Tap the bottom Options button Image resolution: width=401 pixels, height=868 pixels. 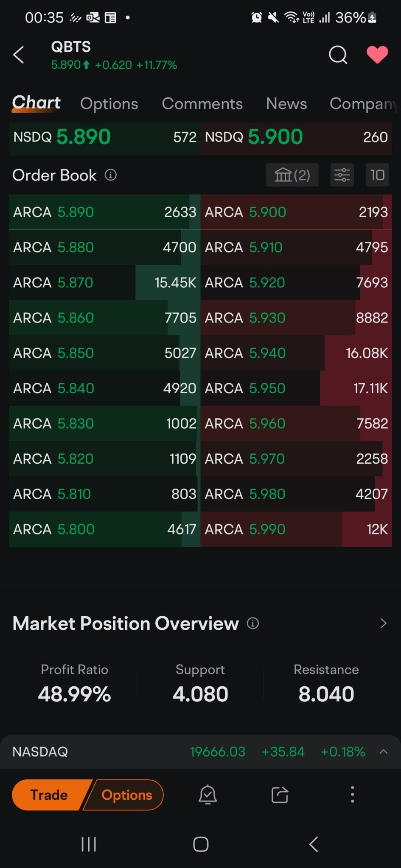pyautogui.click(x=126, y=795)
